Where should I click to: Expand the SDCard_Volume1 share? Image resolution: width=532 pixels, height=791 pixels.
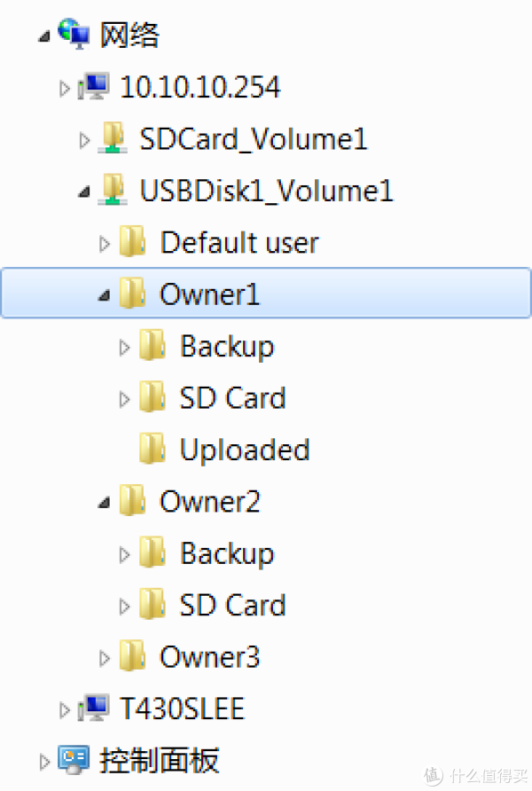[x=84, y=140]
